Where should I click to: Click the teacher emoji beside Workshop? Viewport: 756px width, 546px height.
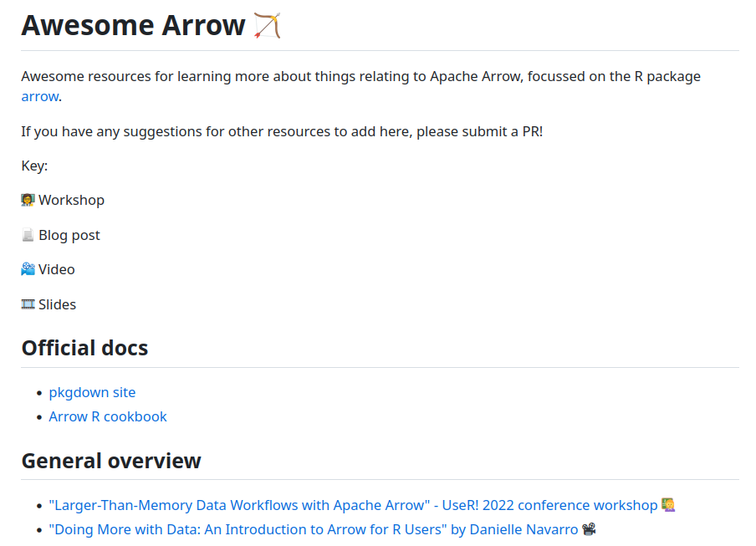tap(28, 201)
